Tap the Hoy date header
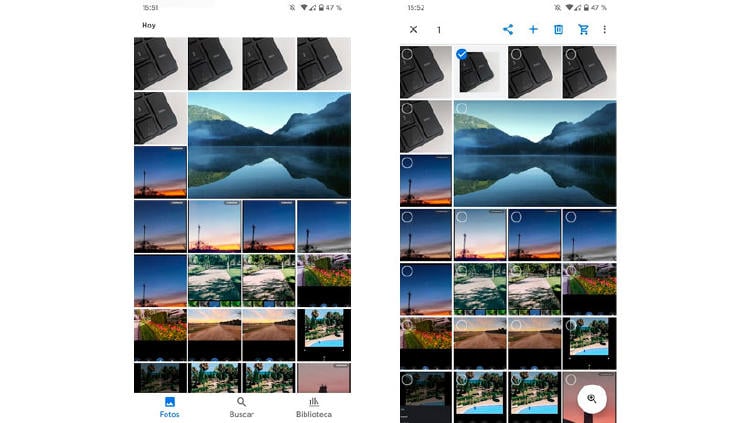This screenshot has height=423, width=750. 148,25
